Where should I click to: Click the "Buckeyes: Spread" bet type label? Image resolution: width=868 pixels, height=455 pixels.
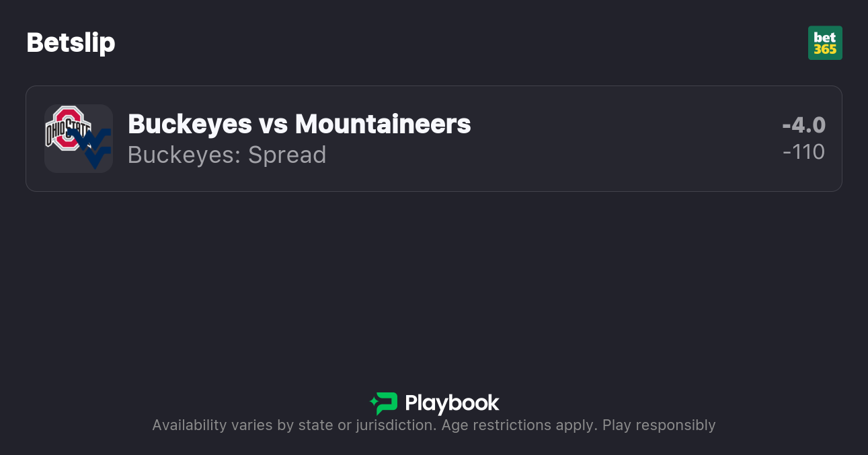227,155
